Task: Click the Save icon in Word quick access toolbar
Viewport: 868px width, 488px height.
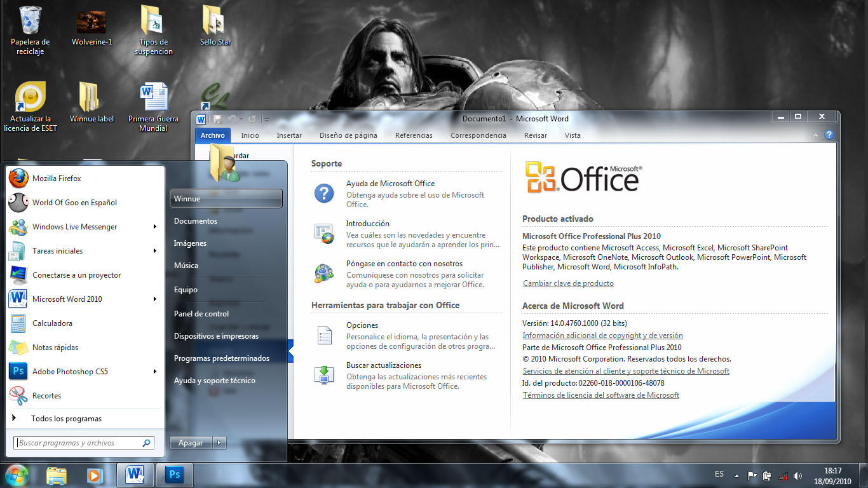Action: coord(218,119)
